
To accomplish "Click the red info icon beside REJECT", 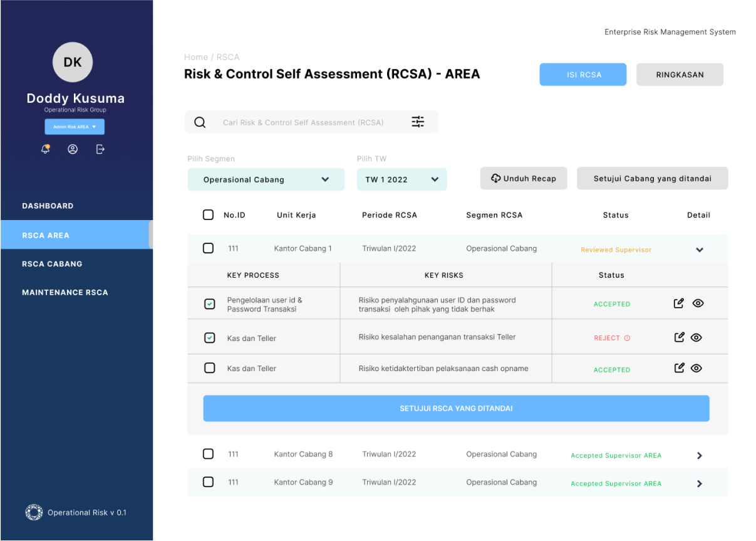I will pyautogui.click(x=627, y=338).
